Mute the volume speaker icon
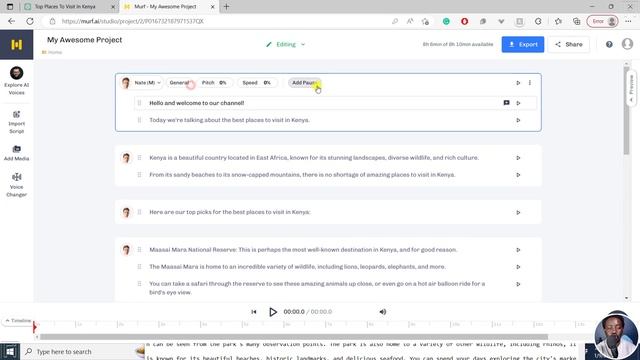The width and height of the screenshot is (640, 360). coord(382,312)
